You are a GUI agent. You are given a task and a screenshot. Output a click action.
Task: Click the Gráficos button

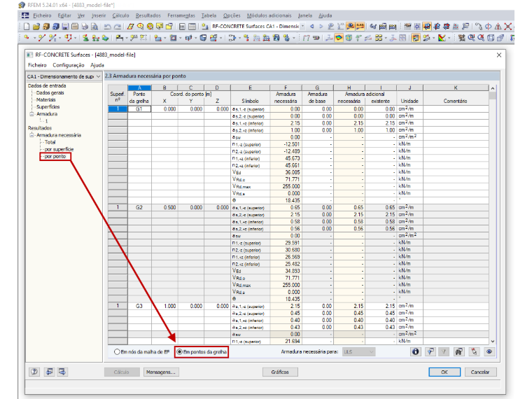click(280, 372)
